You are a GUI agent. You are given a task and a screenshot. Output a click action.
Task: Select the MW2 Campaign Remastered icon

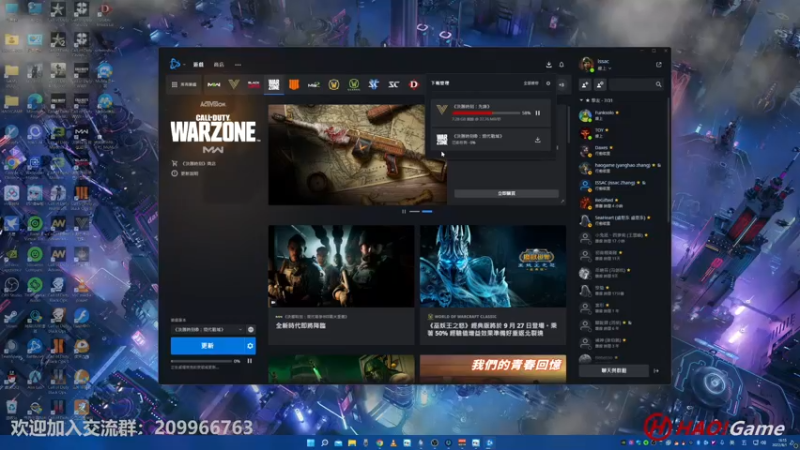click(314, 84)
